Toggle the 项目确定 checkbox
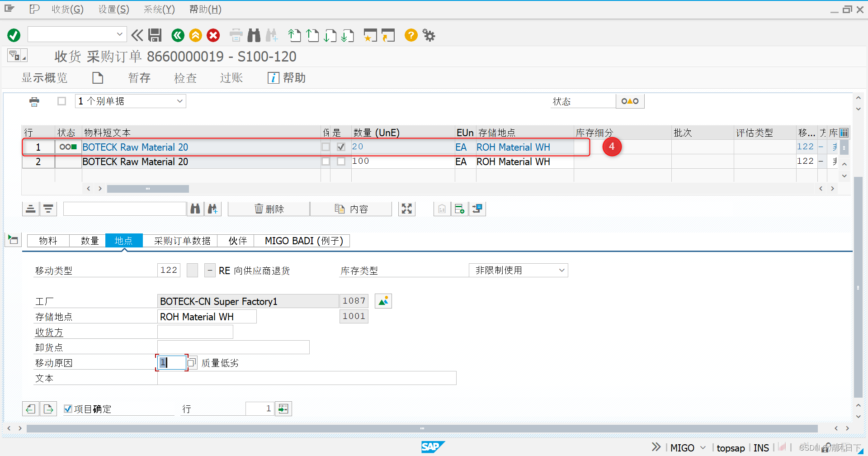 [x=68, y=409]
